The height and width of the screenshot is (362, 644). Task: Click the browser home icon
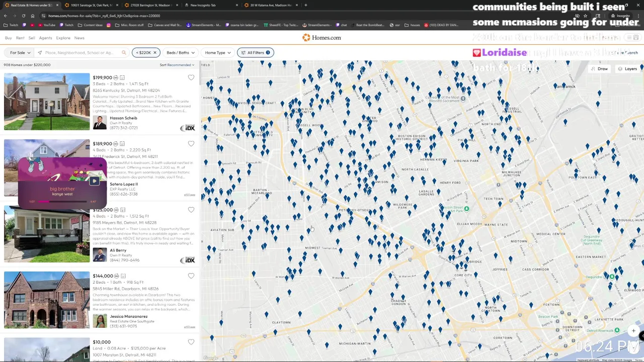33,16
